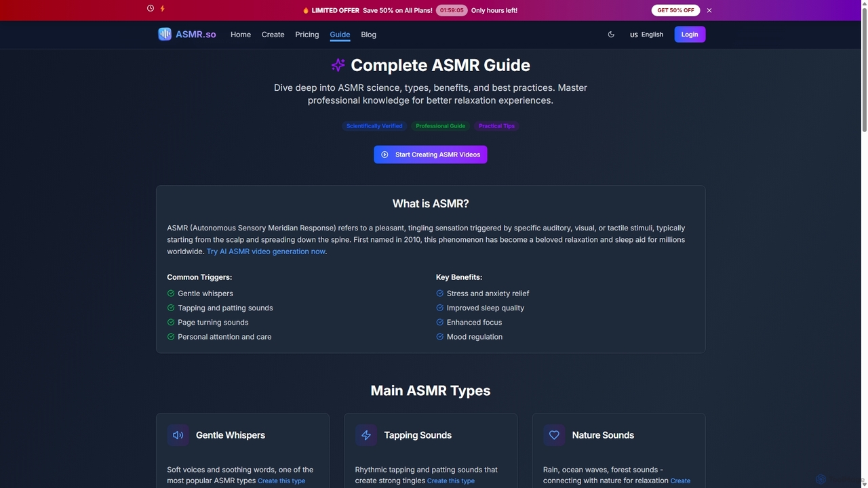
Task: Click the US flag code beside English
Action: click(x=634, y=35)
